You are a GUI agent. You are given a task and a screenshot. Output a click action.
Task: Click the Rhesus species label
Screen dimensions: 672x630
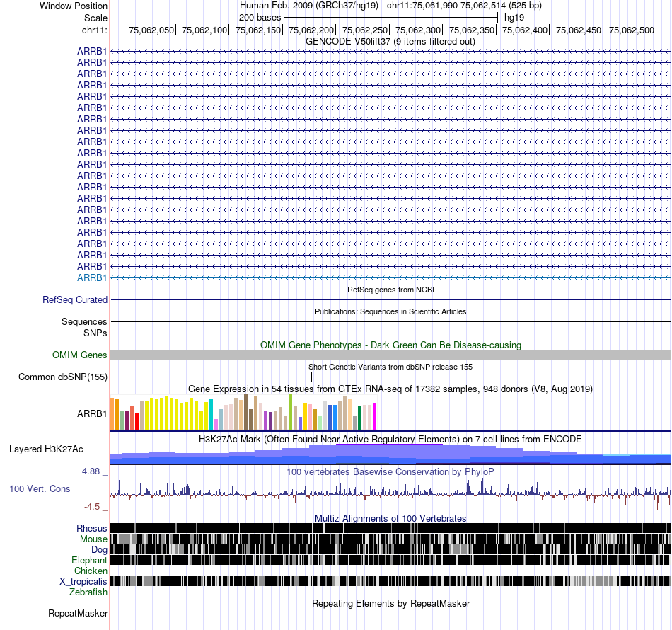click(92, 528)
